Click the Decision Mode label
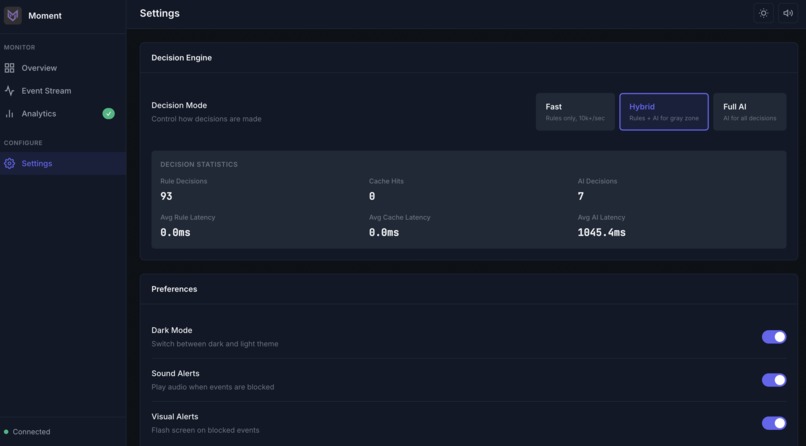The width and height of the screenshot is (806, 446). tap(179, 105)
